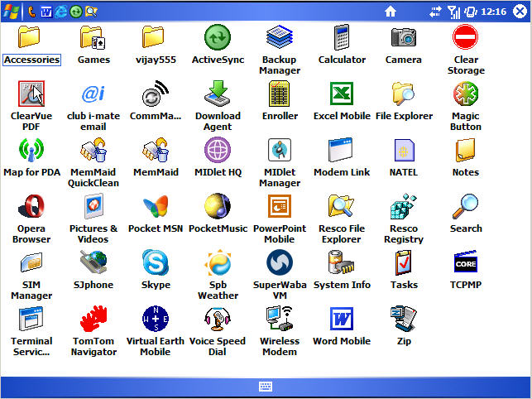
Task: Tap the vibrate/ringer volume icon
Action: [x=471, y=12]
